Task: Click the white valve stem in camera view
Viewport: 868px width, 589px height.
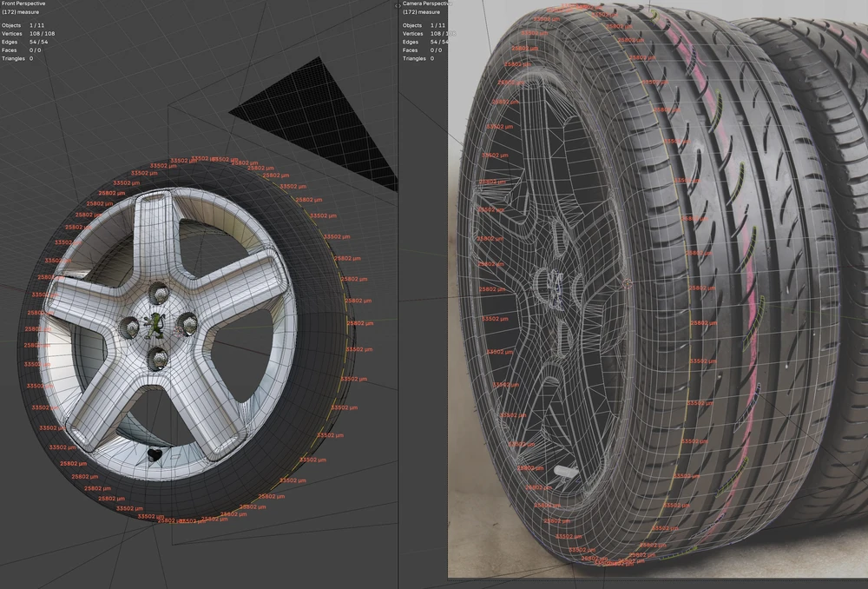Action: 564,472
